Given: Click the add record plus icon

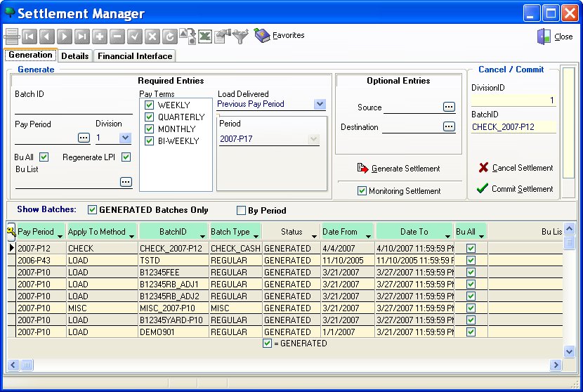Looking at the screenshot, I should coord(100,36).
